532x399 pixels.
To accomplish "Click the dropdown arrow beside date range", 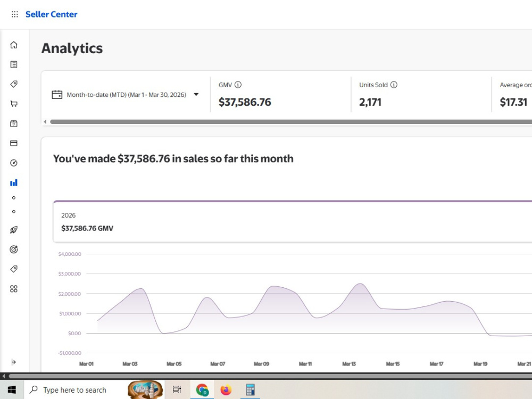I will click(x=196, y=95).
